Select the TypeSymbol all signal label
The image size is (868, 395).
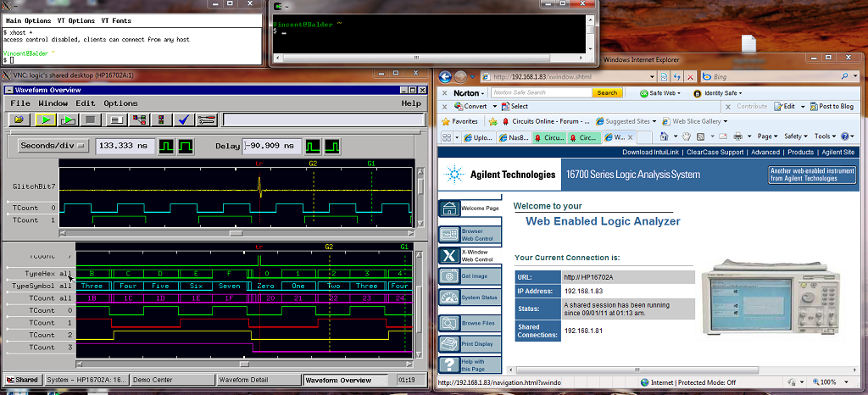coord(42,286)
